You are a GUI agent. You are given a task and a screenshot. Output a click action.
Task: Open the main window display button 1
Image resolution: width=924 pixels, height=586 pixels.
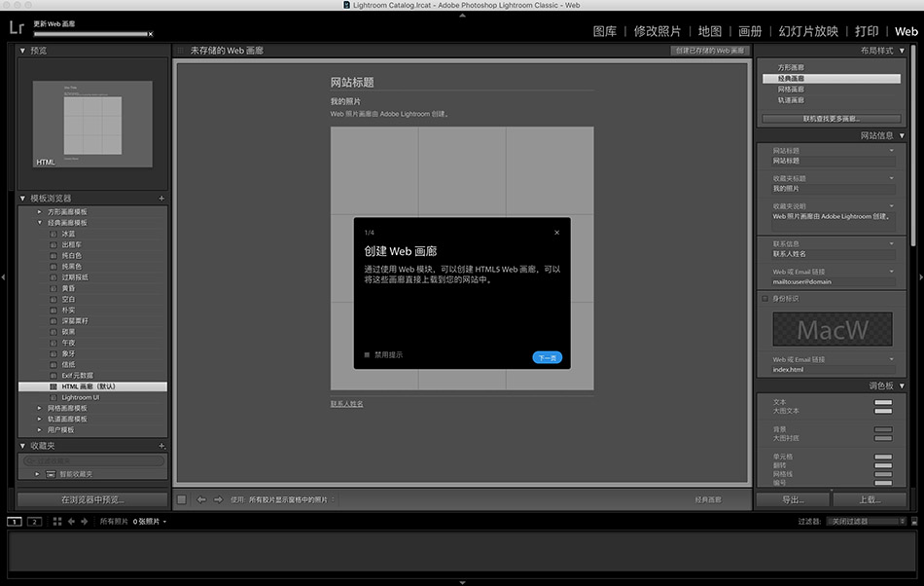point(15,521)
